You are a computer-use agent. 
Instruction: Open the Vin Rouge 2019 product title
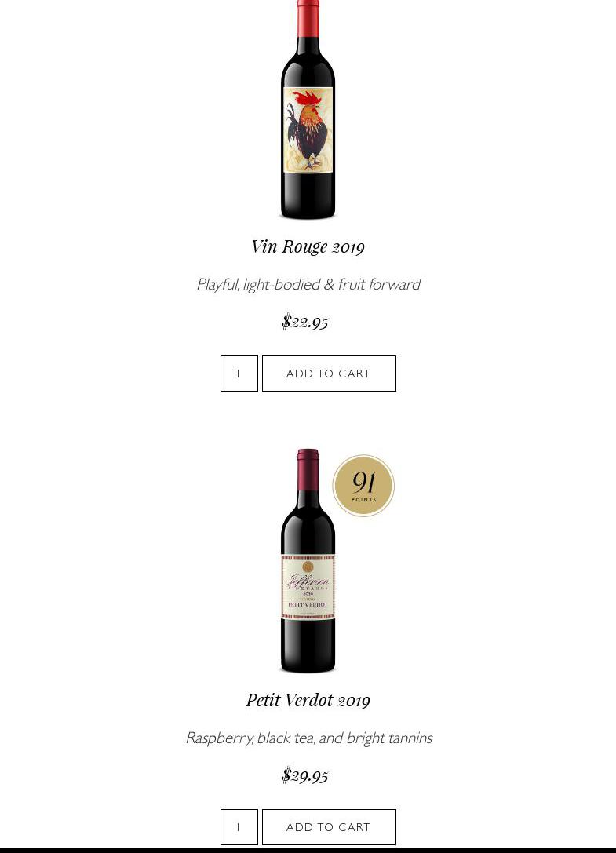[308, 246]
